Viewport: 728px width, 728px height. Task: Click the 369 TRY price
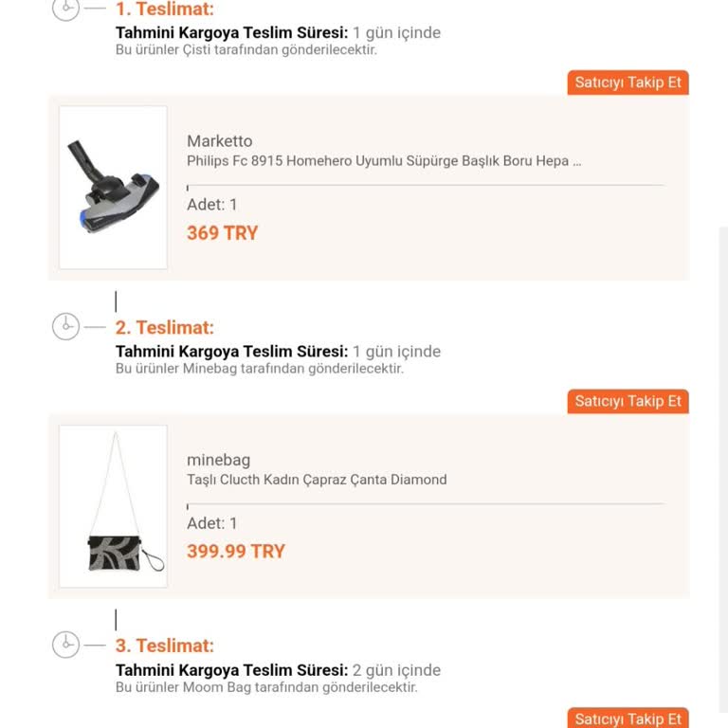223,233
